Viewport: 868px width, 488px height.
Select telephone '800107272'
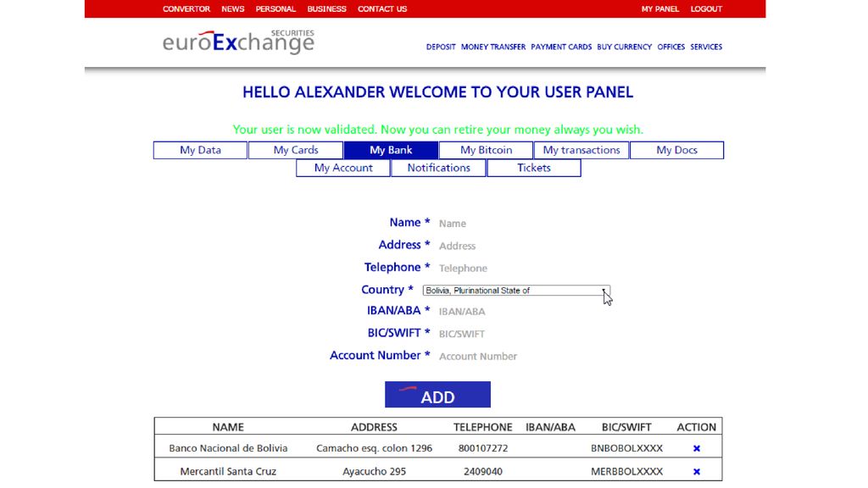pos(482,448)
